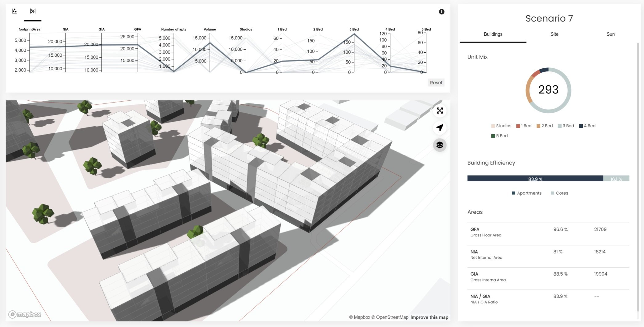Viewport: 644px width, 327px height.
Task: Open the 3 Bed legend entry
Action: (566, 126)
